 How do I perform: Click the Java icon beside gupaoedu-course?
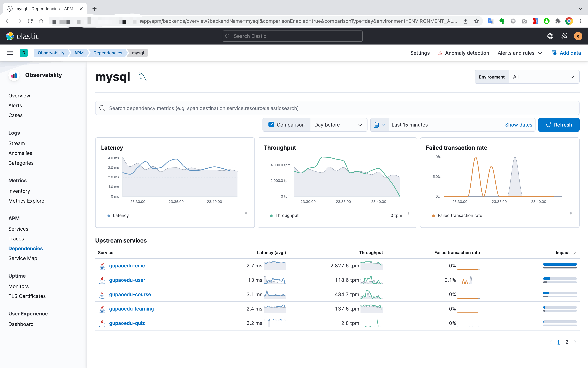tap(102, 294)
